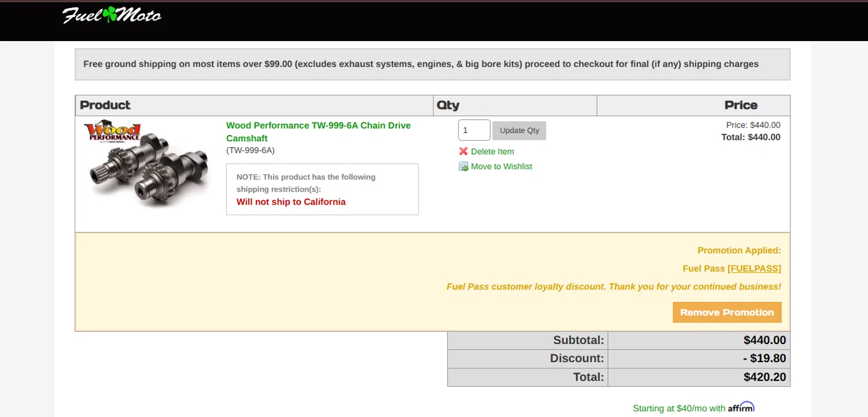Open the FUELPASS promo code link

tap(754, 269)
